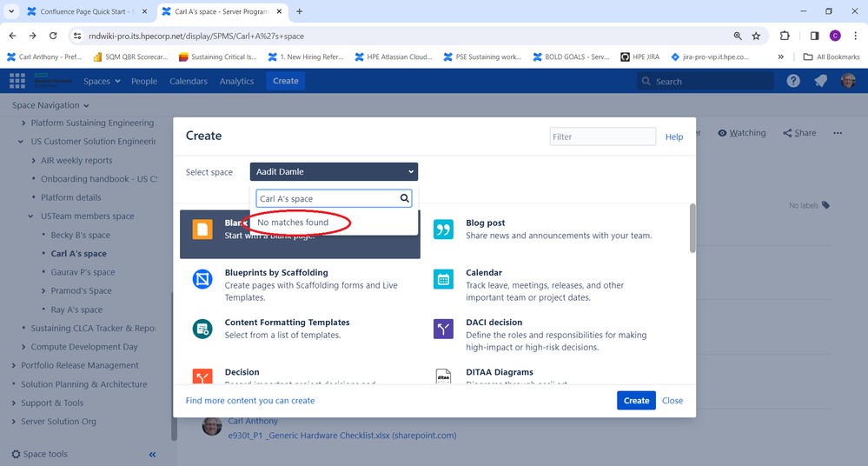868x466 pixels.
Task: Show more bookmarks with chevron
Action: 780,57
